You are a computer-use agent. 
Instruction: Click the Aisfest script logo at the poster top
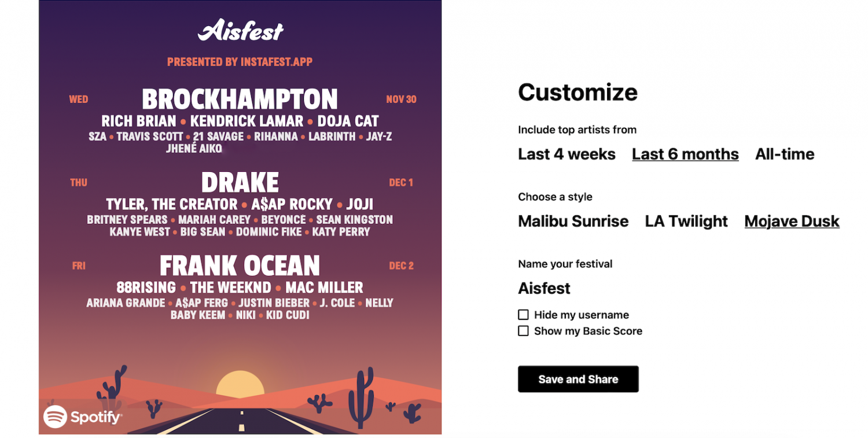pos(241,30)
